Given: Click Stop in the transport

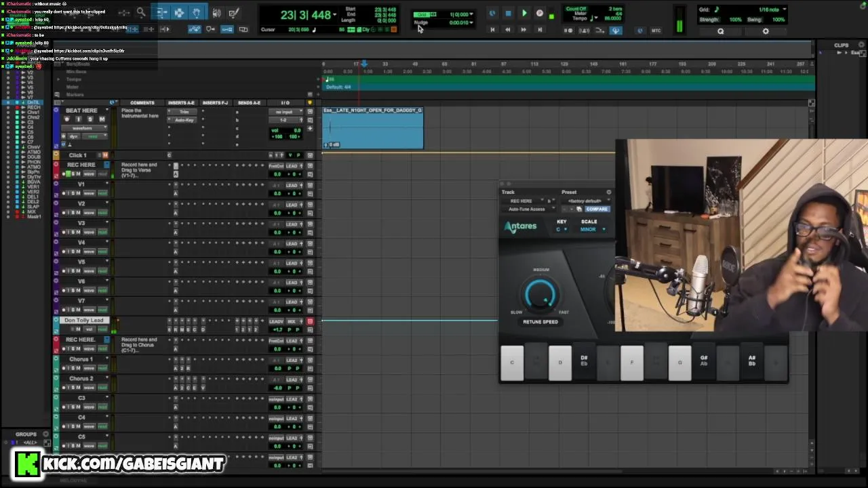Looking at the screenshot, I should coord(508,13).
